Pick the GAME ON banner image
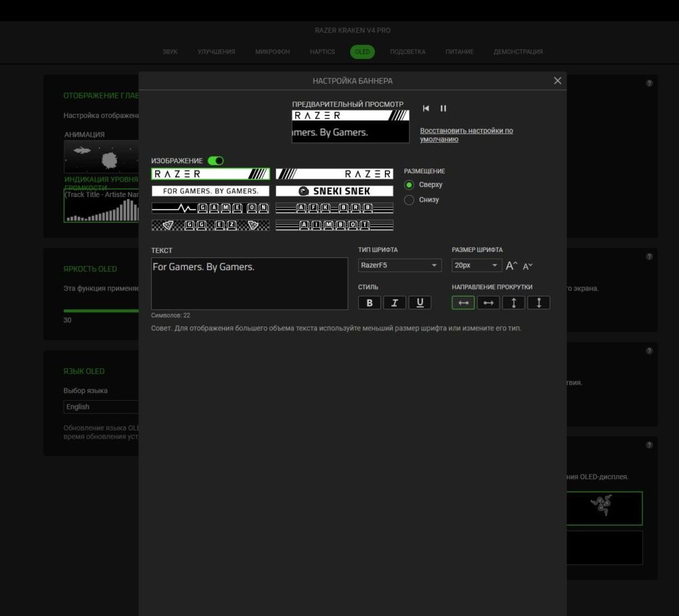 (211, 208)
